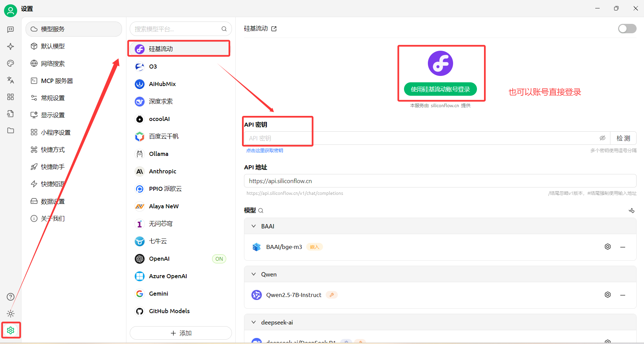This screenshot has width=644, height=344.
Task: Toggle the 硅基流动 provider switch on
Action: pos(627,29)
